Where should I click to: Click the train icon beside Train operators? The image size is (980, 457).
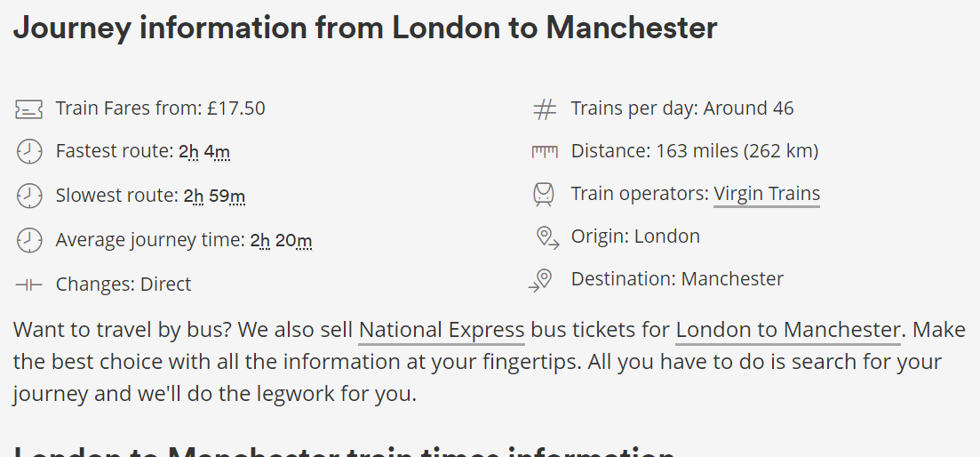tap(544, 194)
